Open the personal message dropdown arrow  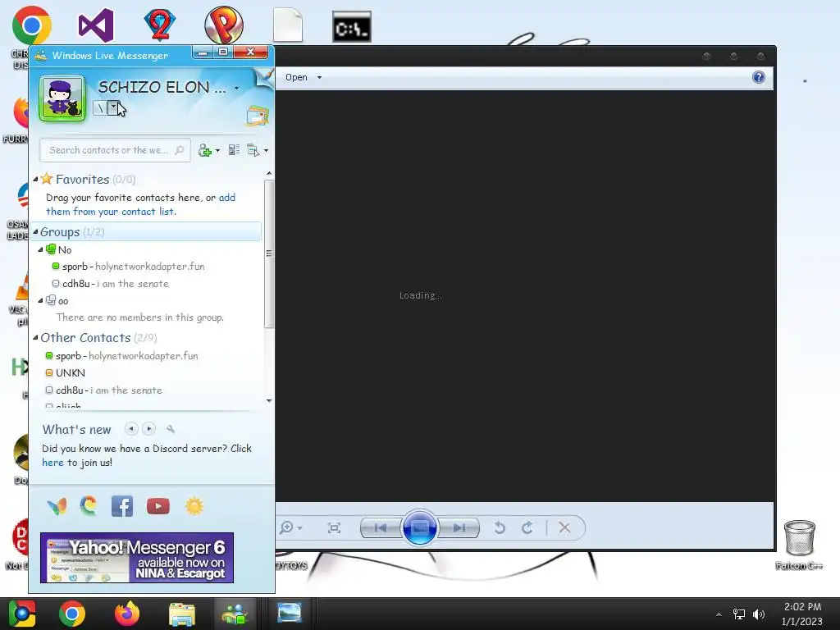click(113, 107)
